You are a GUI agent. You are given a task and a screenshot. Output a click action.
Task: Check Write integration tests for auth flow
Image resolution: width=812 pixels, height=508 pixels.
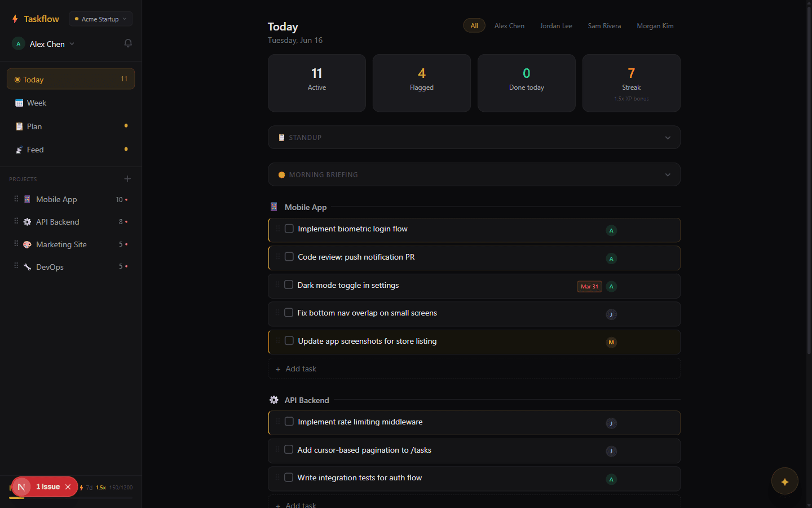[289, 478]
